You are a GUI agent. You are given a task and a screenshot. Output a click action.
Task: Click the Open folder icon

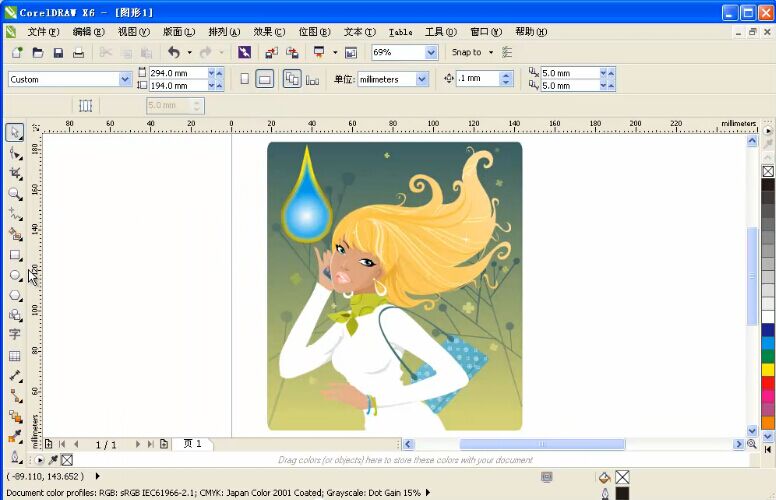(38, 52)
